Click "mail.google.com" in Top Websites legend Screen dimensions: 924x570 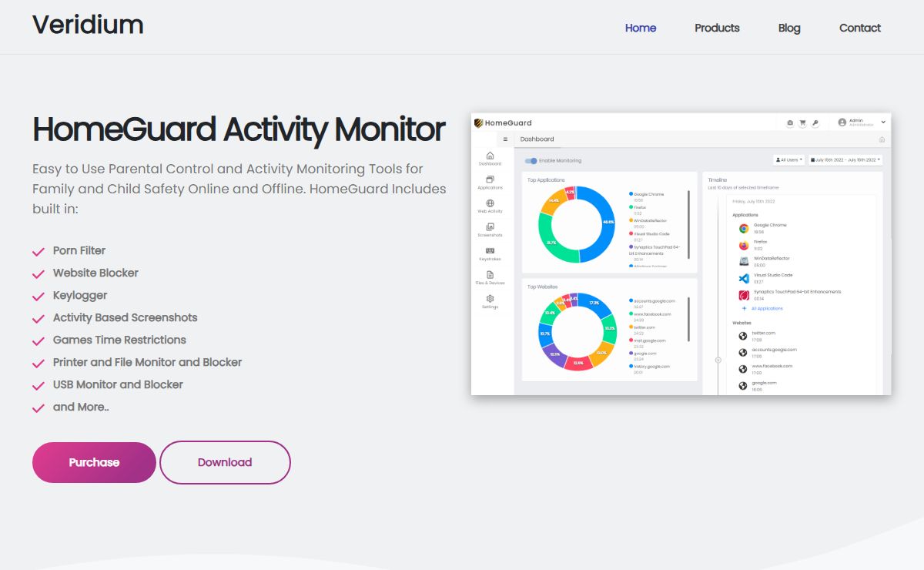(651, 340)
